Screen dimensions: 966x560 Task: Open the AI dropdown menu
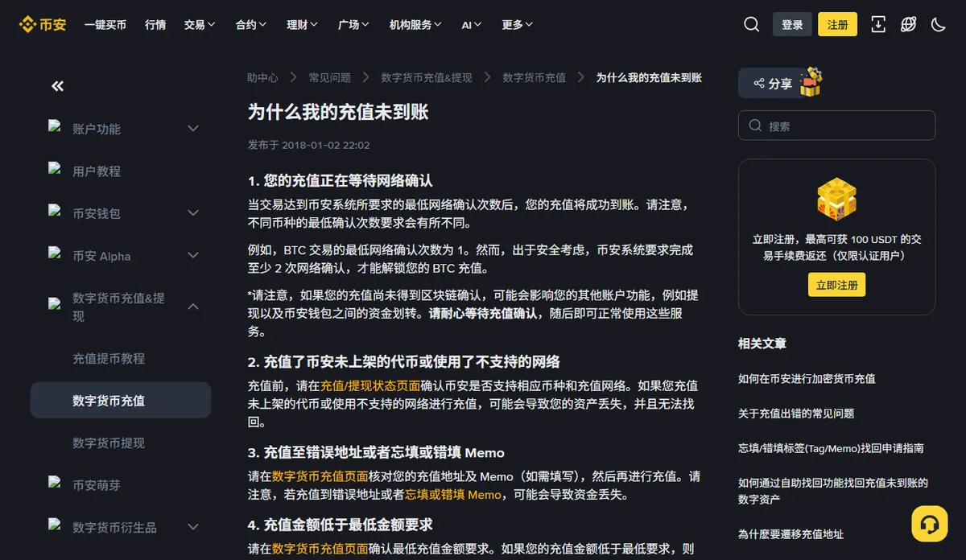472,25
